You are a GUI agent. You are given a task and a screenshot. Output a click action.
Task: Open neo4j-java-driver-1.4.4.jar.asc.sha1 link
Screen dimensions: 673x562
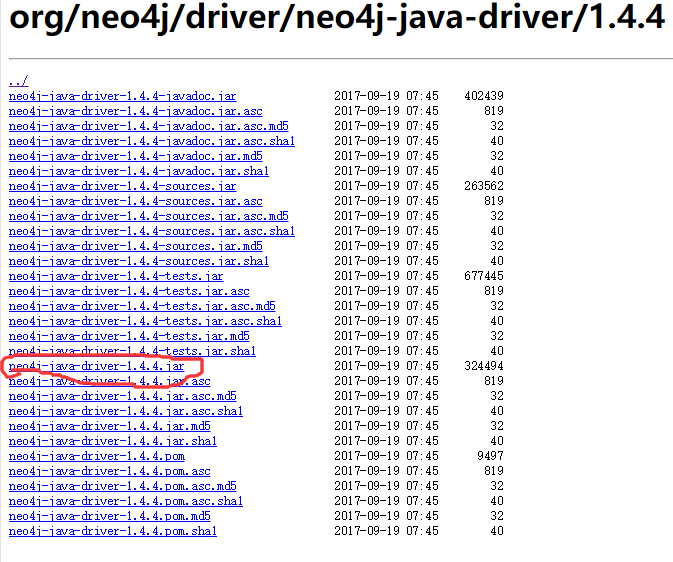[126, 411]
